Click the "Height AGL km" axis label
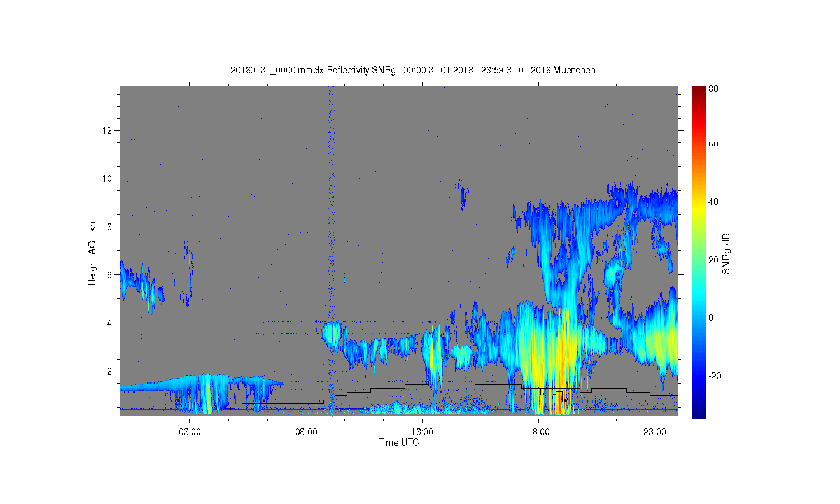This screenshot has width=840, height=504. click(92, 252)
